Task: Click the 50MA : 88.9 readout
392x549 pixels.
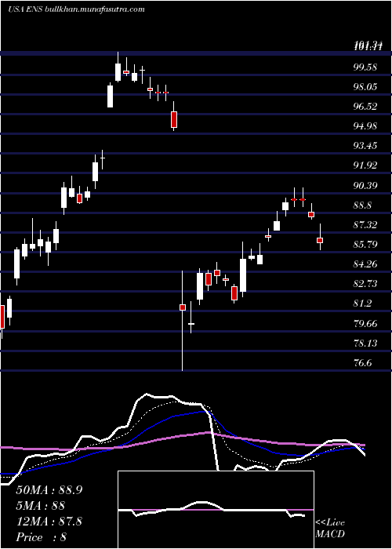Action: (49, 490)
